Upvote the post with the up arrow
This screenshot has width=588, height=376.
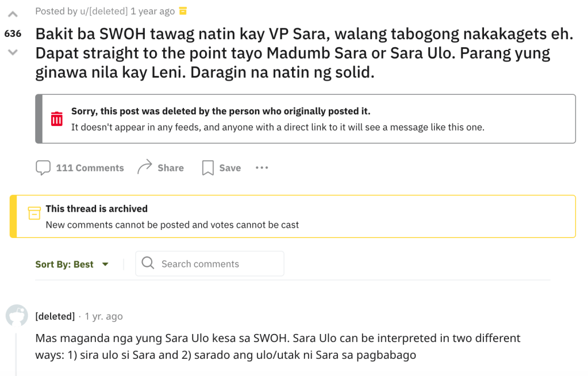click(13, 14)
